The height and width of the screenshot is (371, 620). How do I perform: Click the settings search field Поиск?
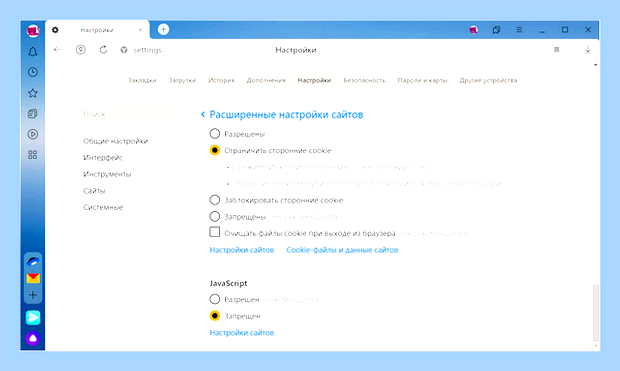(x=130, y=114)
